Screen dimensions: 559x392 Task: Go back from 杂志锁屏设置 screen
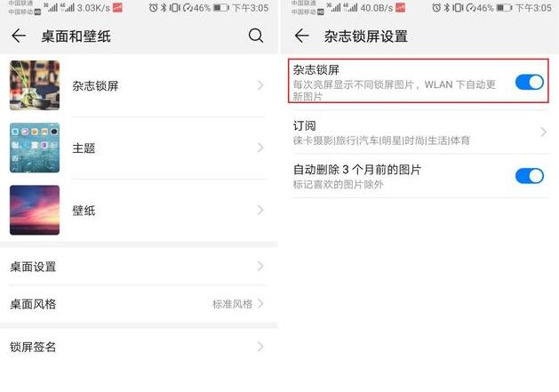point(301,36)
